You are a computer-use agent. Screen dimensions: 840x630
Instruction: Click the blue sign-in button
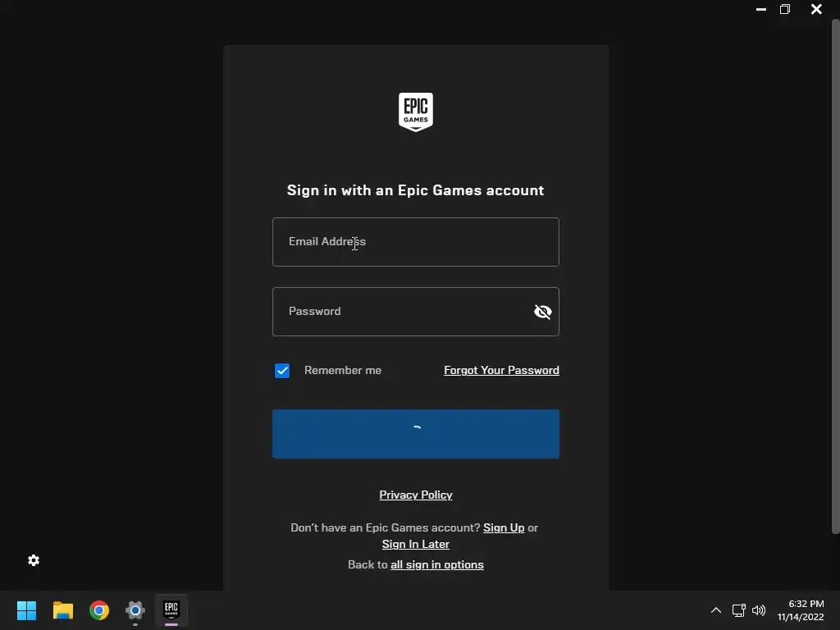pos(416,434)
